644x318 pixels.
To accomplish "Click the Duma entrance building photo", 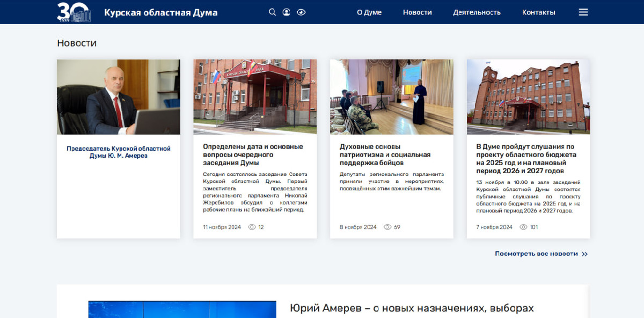I will (255, 97).
